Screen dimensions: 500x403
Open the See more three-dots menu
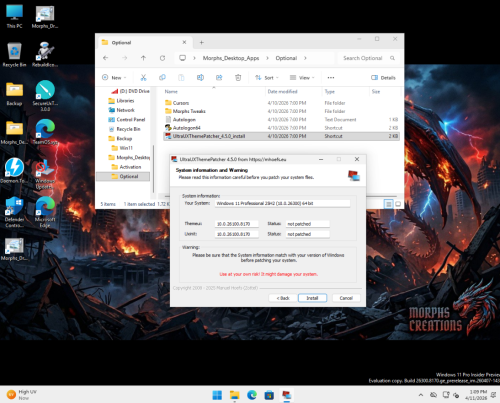tap(331, 78)
